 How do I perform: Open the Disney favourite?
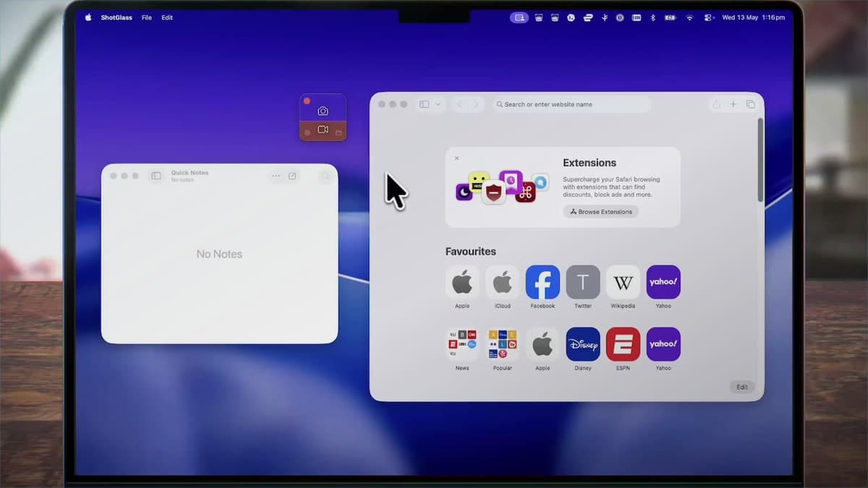point(583,344)
